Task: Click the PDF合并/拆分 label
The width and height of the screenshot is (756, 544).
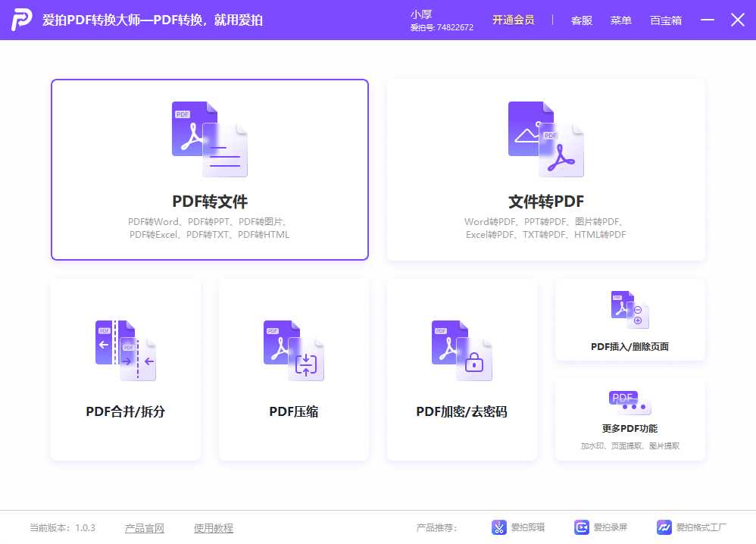Action: point(125,411)
